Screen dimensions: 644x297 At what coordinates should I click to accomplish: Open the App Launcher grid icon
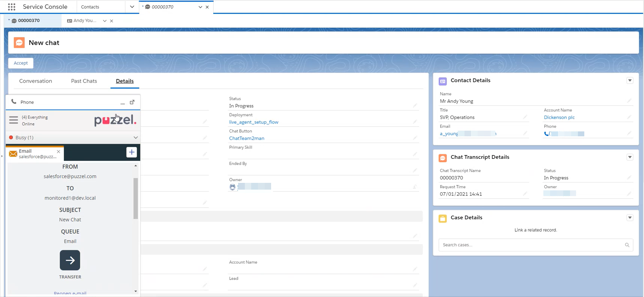[x=12, y=7]
